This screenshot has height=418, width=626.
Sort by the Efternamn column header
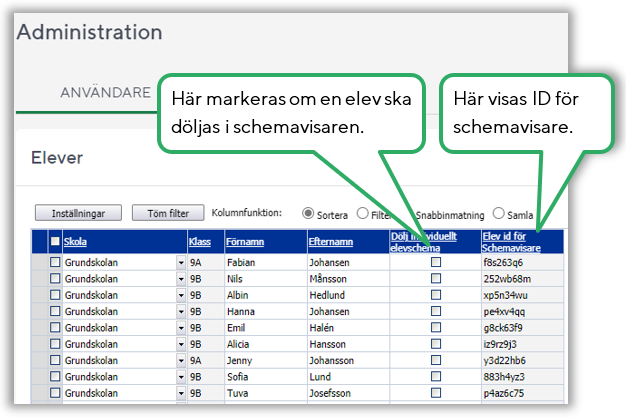333,241
